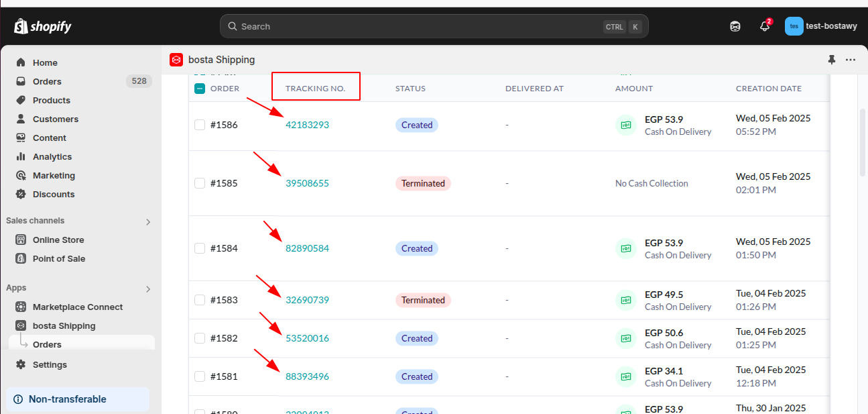Expand the Sales channels section

tap(148, 221)
